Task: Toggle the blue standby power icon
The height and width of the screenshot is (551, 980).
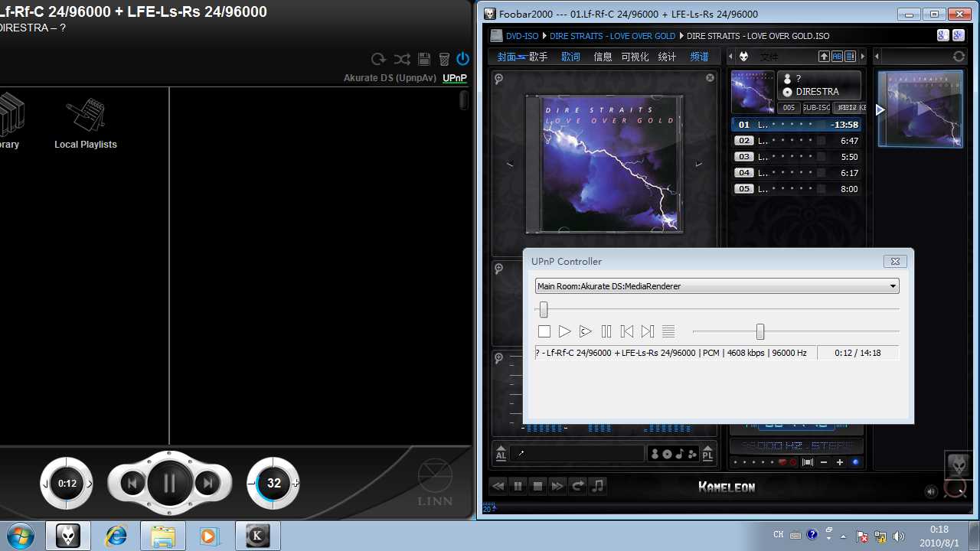Action: (x=462, y=59)
